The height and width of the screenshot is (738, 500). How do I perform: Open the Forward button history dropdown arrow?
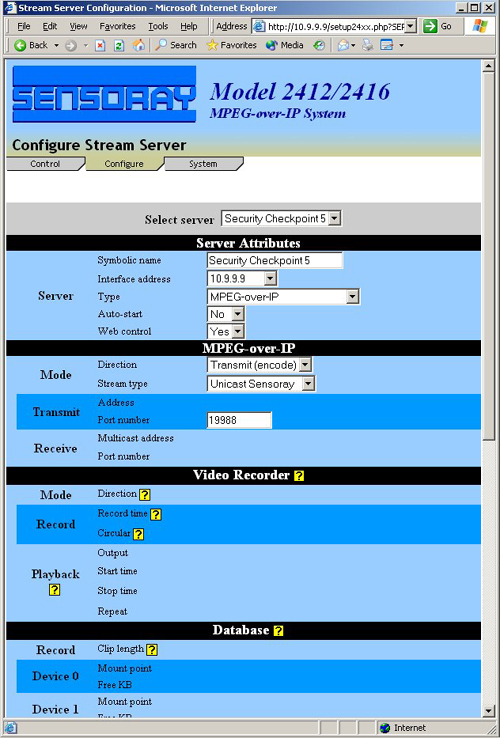click(x=86, y=46)
